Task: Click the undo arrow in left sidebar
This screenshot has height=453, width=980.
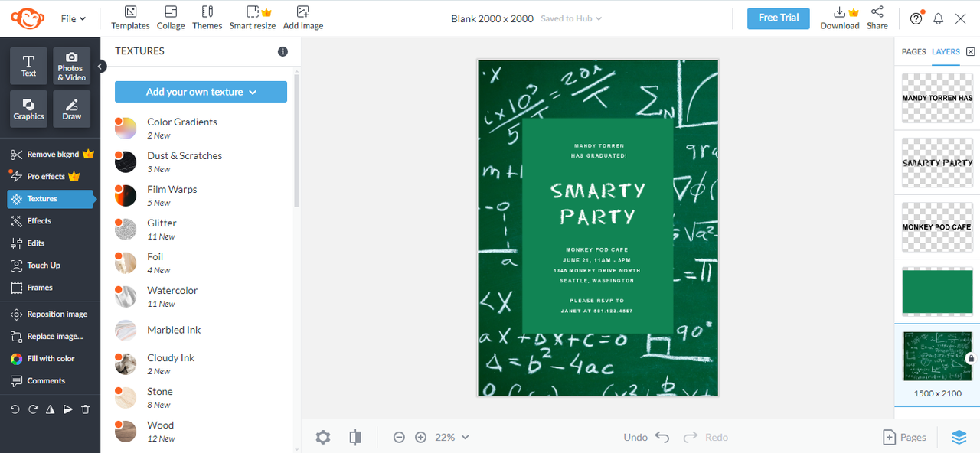Action: click(15, 409)
